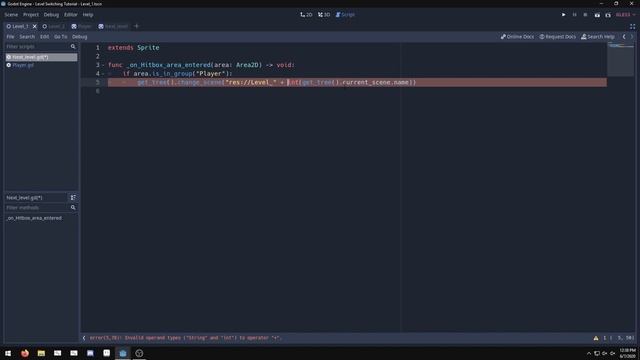The image size is (640, 360).
Task: Open the script editor File menu
Action: coord(10,37)
